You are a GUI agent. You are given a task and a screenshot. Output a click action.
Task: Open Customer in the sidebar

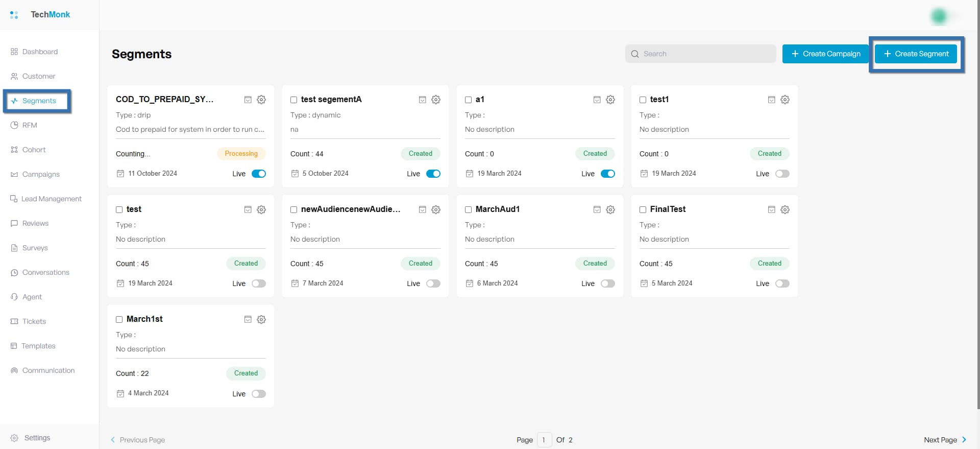coord(33,76)
